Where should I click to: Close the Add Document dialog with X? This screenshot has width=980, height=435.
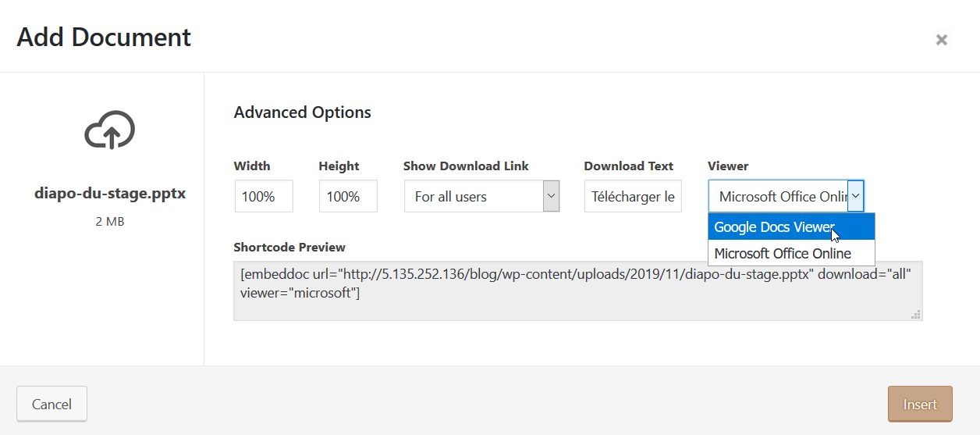coord(942,40)
